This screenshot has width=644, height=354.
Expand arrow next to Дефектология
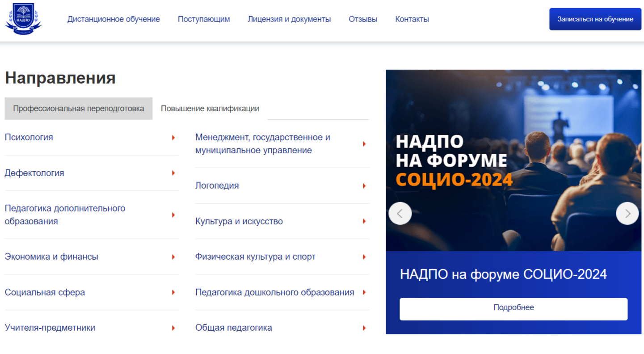click(173, 173)
